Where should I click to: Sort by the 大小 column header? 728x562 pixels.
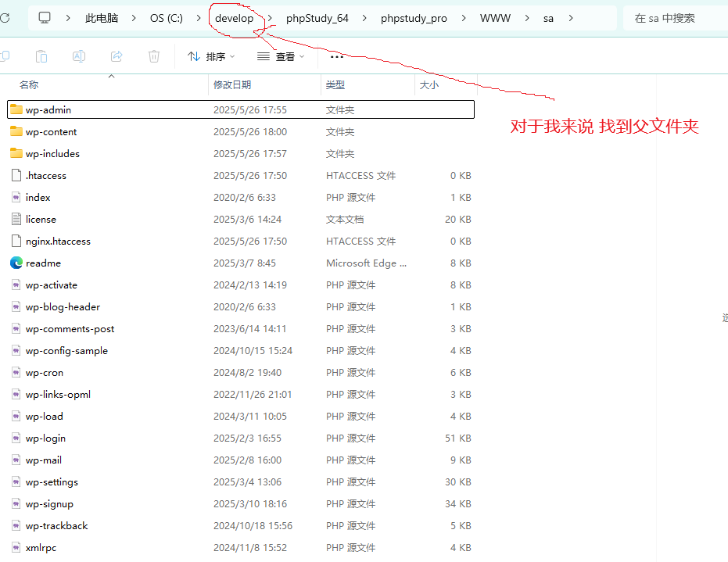click(x=429, y=85)
